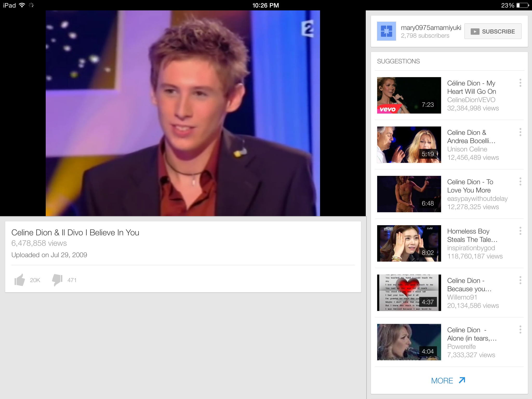
Task: Tap Unison Celine uploader name
Action: pyautogui.click(x=467, y=149)
